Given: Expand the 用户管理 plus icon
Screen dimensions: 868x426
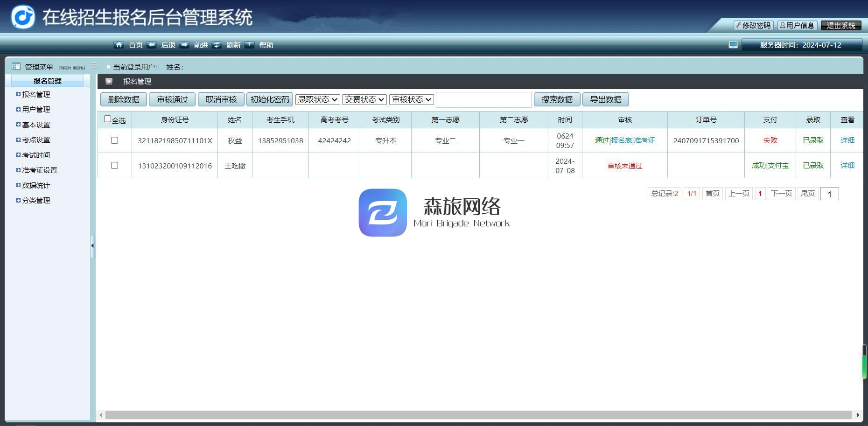Looking at the screenshot, I should [18, 109].
